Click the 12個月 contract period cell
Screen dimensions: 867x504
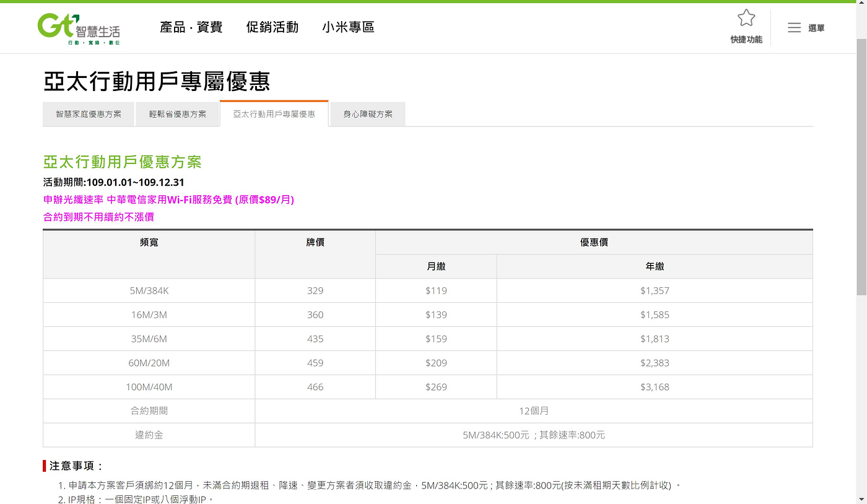click(534, 411)
